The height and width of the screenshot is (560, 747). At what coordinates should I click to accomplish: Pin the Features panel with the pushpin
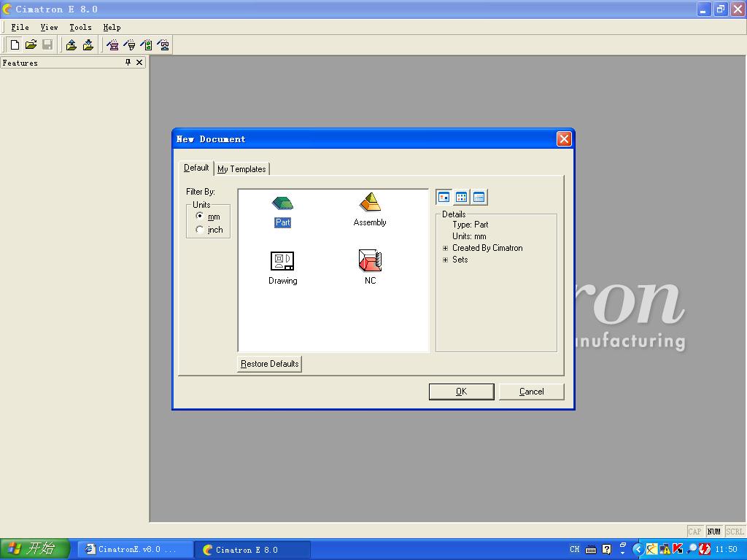click(x=128, y=63)
